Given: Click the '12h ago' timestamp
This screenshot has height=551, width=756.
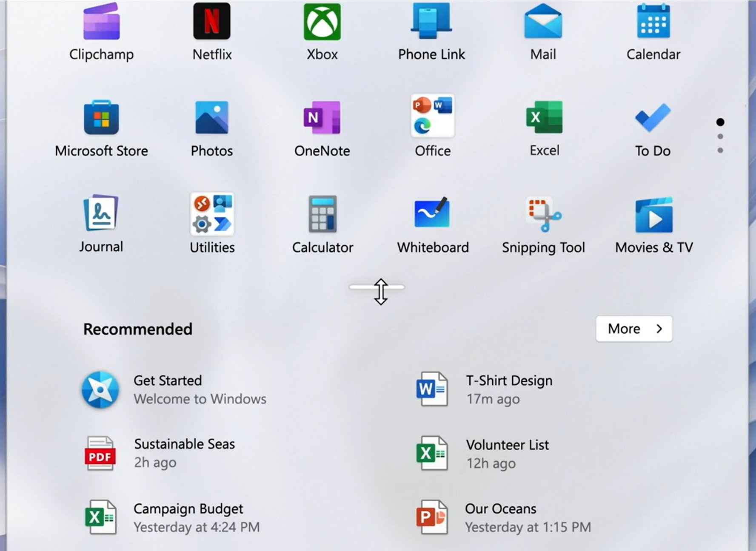Looking at the screenshot, I should [491, 463].
